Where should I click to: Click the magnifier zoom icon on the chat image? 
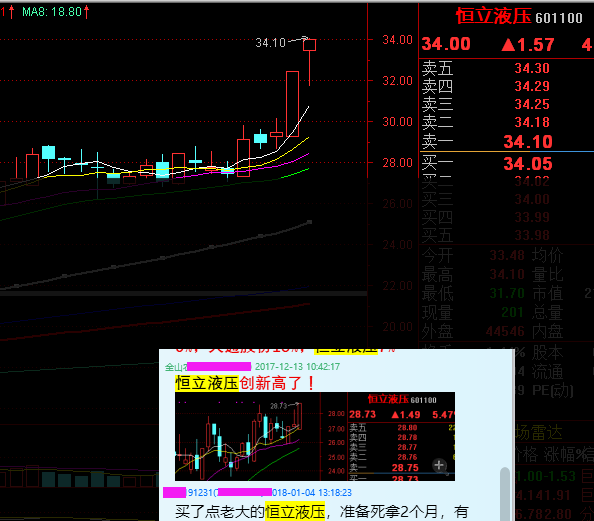point(439,466)
